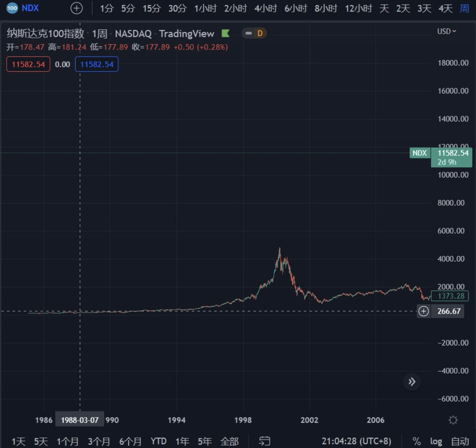Viewport: 476px width, 448px height.
Task: Open chart settings gear icon
Action: pyautogui.click(x=453, y=420)
